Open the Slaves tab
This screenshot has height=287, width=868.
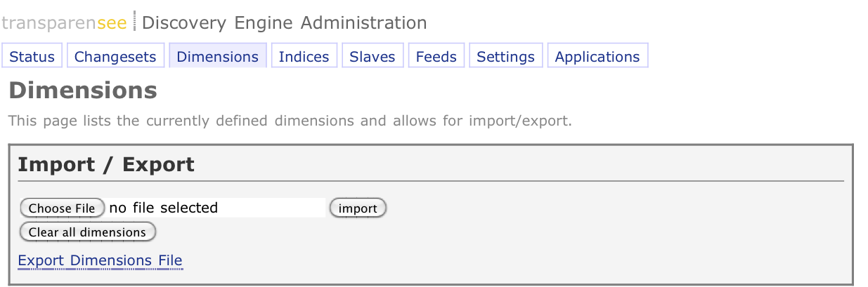[x=373, y=56]
